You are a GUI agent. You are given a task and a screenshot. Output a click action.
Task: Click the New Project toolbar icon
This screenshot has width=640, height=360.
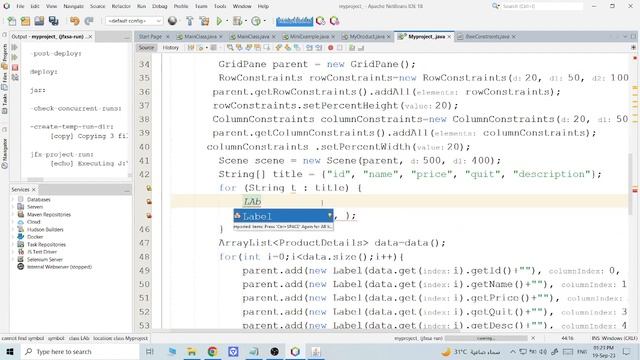click(25, 21)
